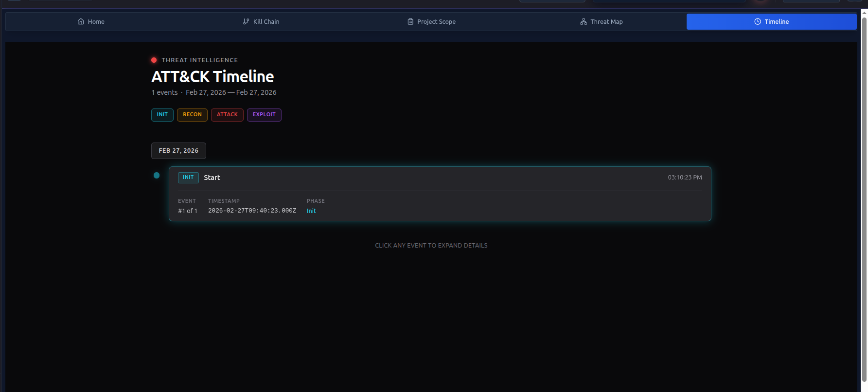Click the FEB 27, 2026 date label
The height and width of the screenshot is (392, 868).
pyautogui.click(x=178, y=151)
